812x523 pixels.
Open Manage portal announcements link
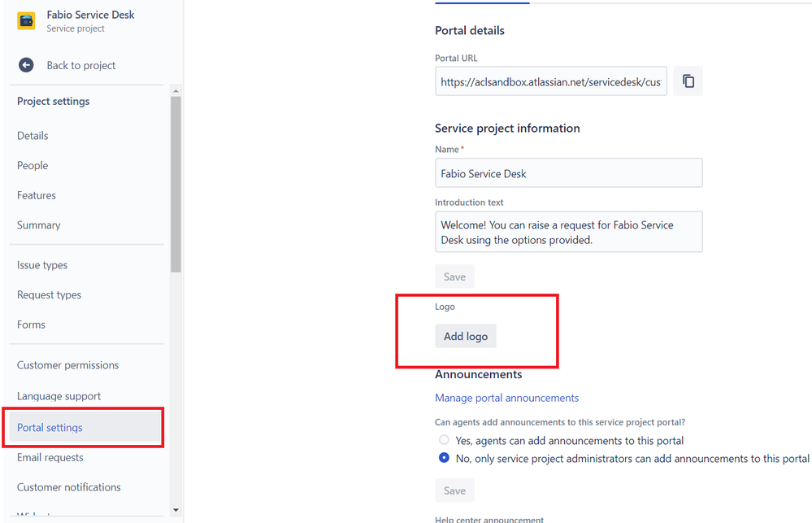click(507, 398)
